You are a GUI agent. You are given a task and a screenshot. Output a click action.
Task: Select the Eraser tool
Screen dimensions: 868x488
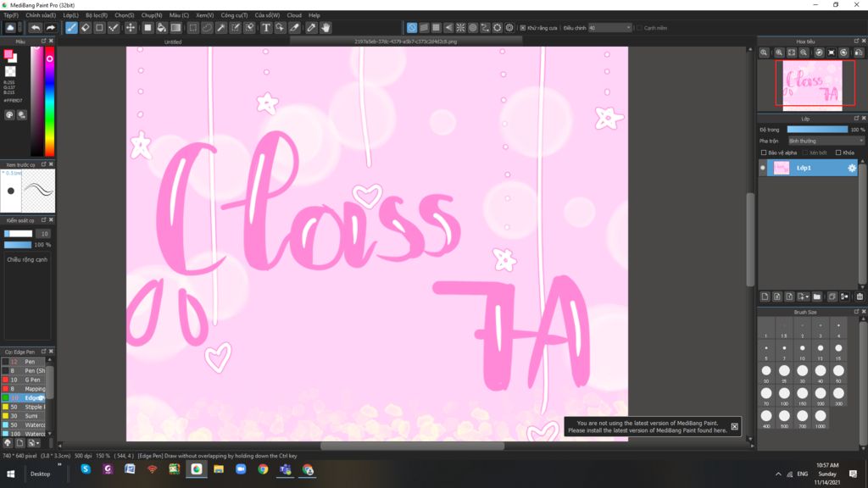[x=86, y=28]
